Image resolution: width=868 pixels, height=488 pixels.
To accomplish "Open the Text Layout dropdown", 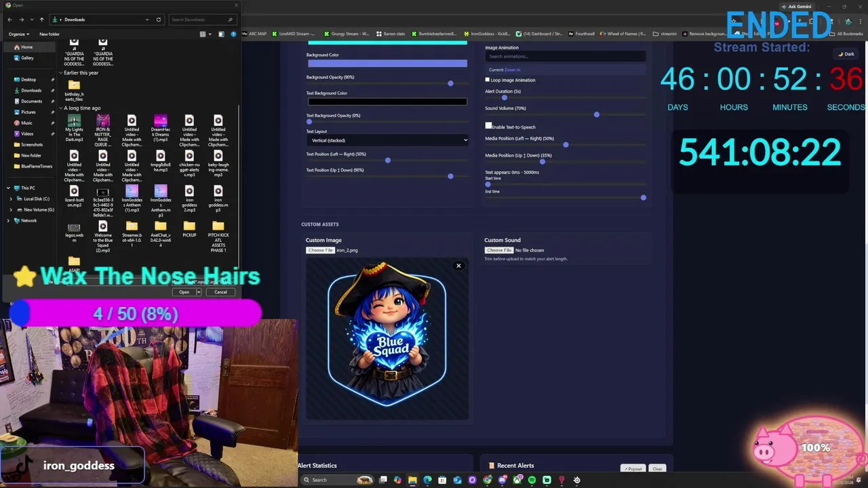I will 387,140.
